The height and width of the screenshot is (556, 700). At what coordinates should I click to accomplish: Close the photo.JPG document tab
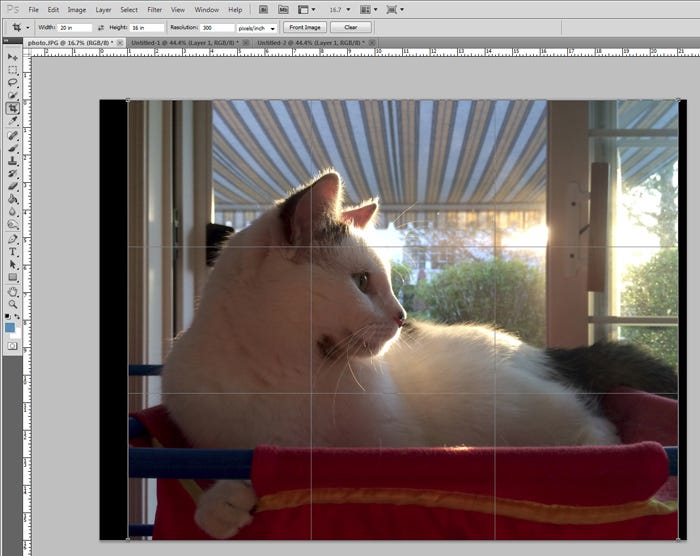(120, 42)
